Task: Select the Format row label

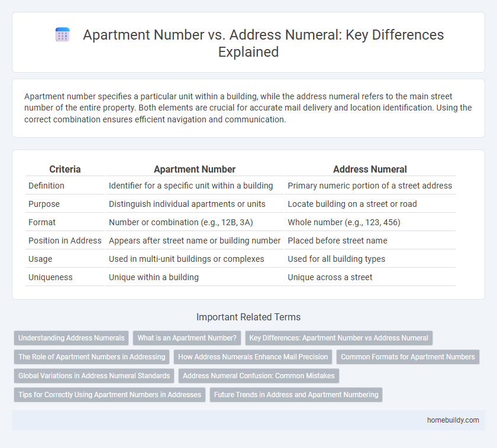Action: (x=42, y=222)
